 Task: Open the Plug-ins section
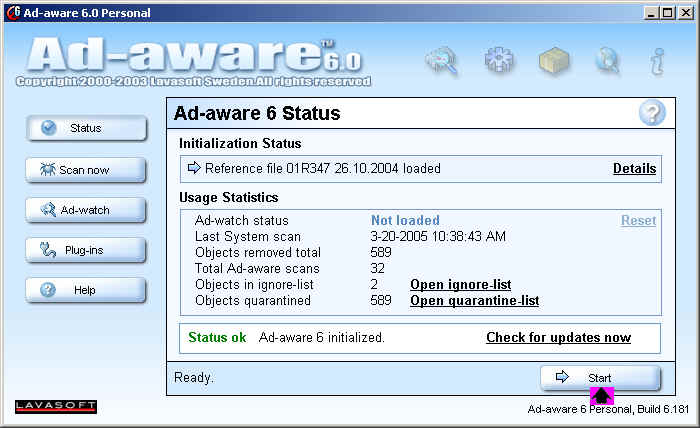[86, 250]
